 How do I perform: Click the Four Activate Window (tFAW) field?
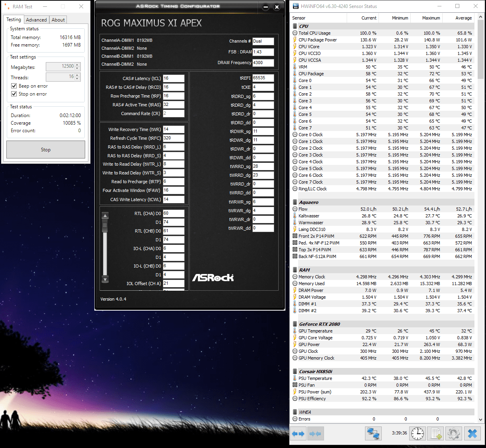click(174, 190)
